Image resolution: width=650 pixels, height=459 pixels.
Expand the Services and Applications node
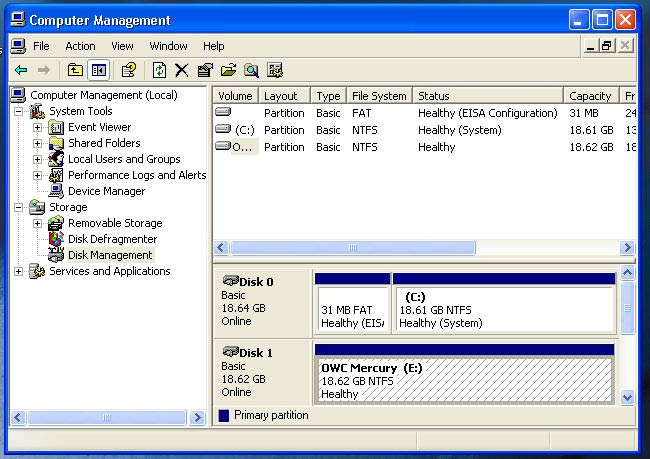pyautogui.click(x=18, y=271)
